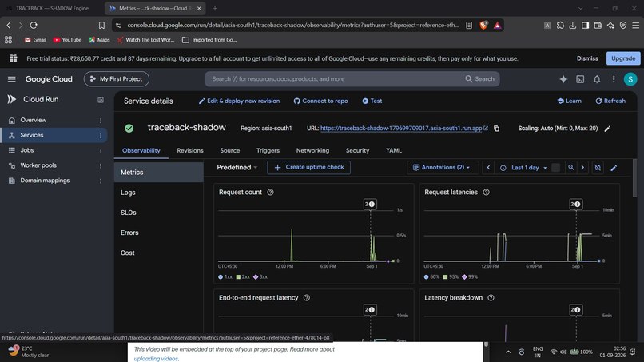
Task: Open Errors in observability sidebar
Action: point(158,233)
